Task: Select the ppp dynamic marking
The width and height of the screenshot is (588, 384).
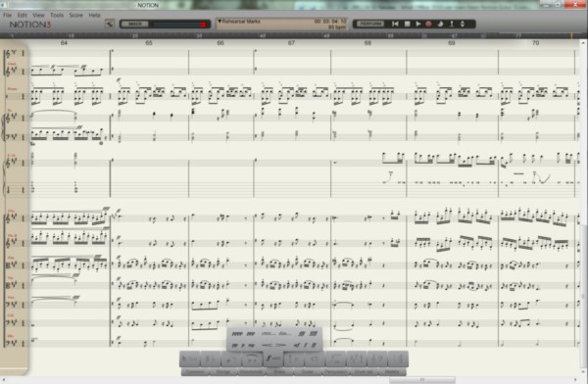Action: (251, 334)
